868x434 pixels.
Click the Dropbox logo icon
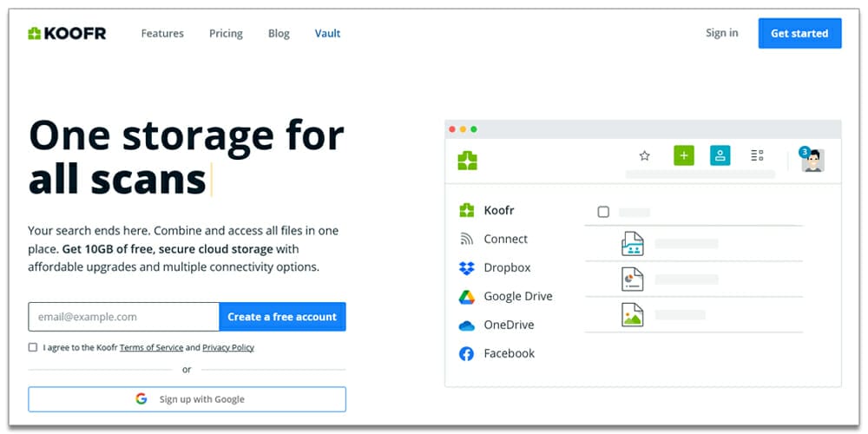[467, 268]
